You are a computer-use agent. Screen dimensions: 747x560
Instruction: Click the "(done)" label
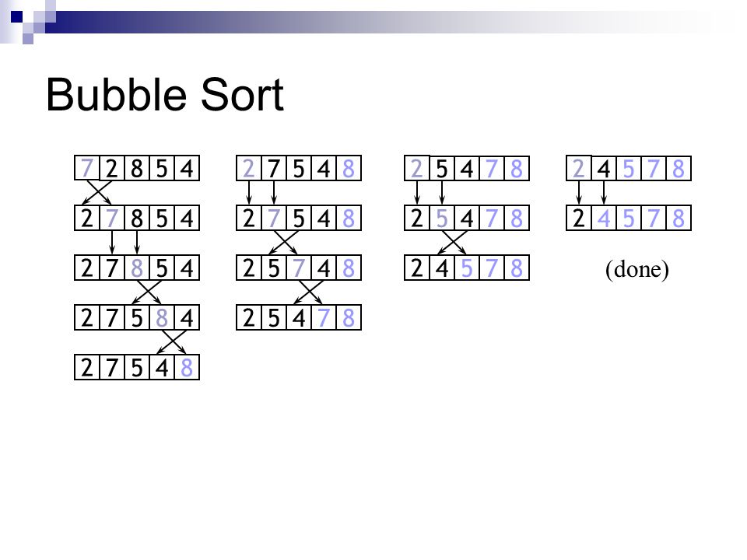(637, 270)
